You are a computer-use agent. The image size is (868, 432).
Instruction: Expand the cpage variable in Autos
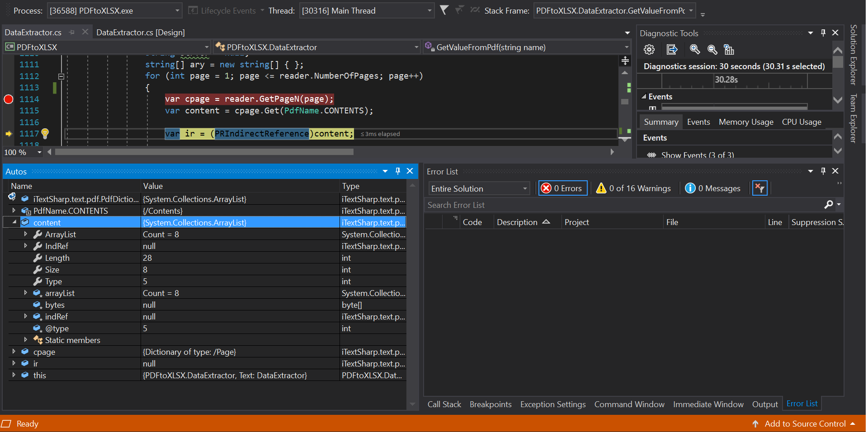tap(14, 352)
